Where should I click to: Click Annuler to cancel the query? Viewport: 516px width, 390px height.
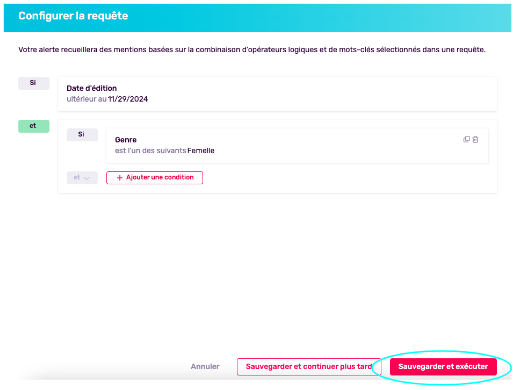click(x=205, y=366)
